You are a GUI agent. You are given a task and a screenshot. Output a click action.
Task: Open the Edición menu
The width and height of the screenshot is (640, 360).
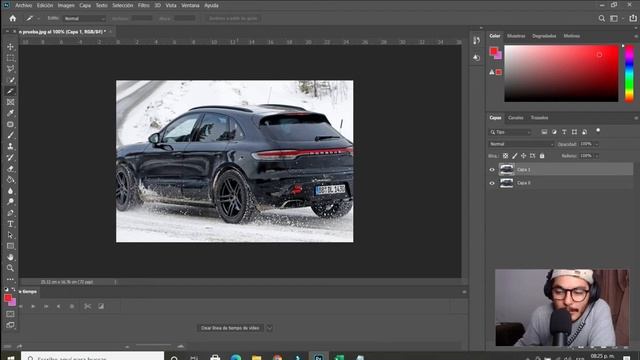tap(45, 6)
